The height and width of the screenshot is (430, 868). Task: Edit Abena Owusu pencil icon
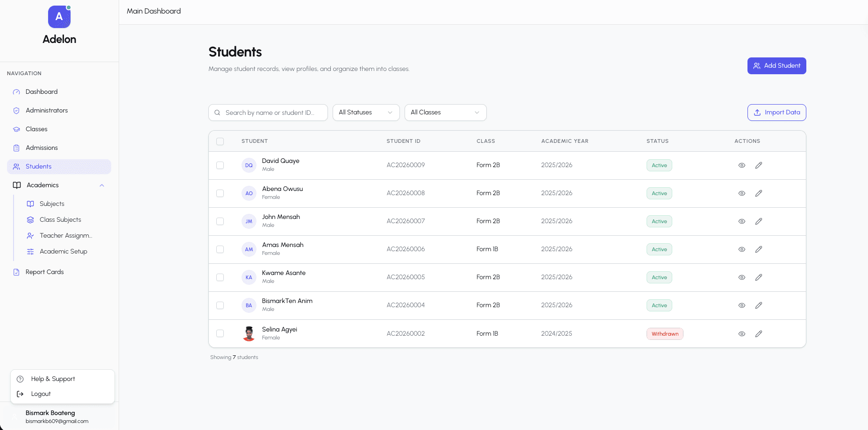759,193
